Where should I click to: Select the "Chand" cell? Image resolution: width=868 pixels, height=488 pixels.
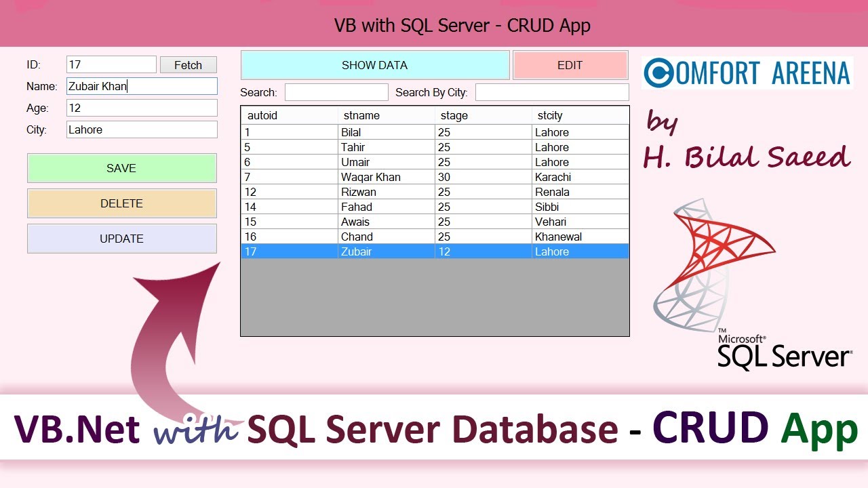[x=387, y=237]
